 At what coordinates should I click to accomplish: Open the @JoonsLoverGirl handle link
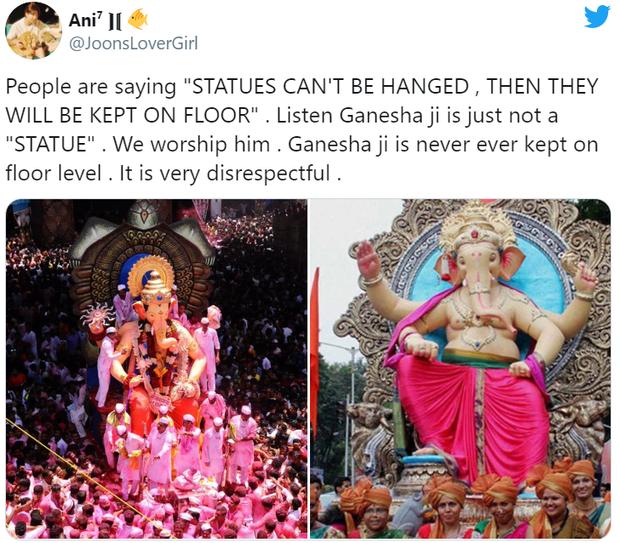point(133,43)
